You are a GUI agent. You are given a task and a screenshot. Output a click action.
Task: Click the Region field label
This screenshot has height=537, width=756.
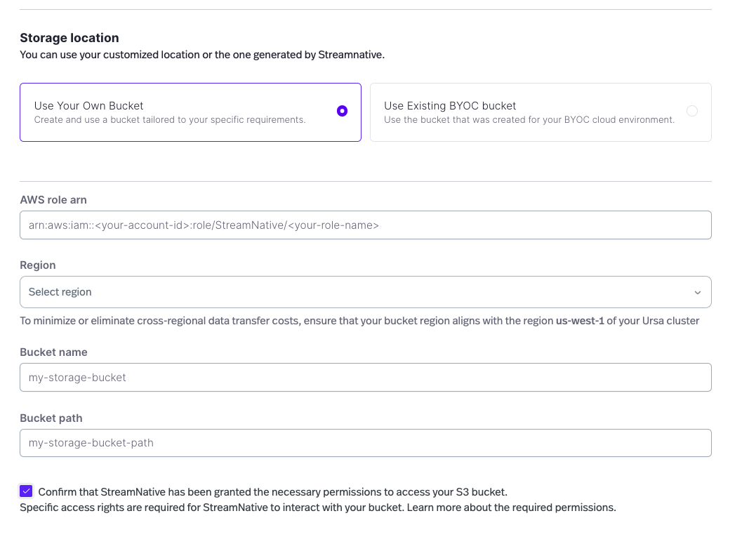pyautogui.click(x=38, y=265)
